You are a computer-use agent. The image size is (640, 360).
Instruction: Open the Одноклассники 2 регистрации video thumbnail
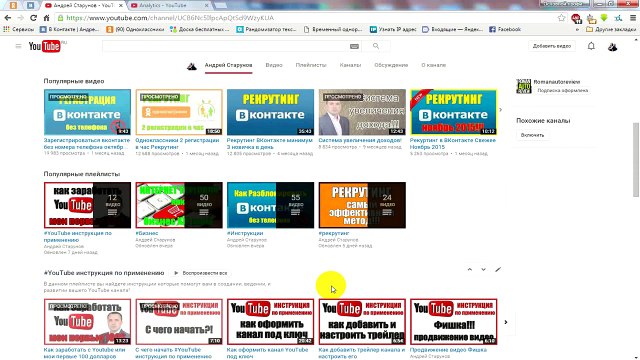click(x=179, y=112)
